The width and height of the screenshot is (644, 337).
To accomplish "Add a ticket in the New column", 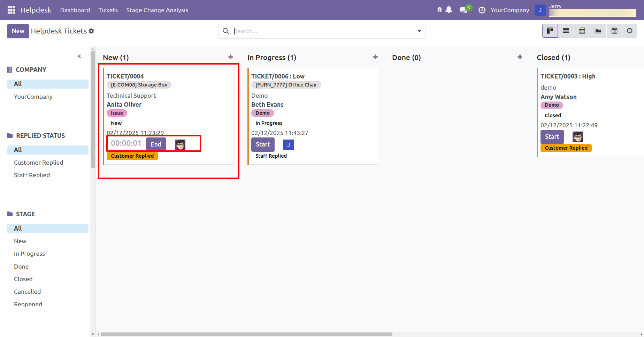I will (x=231, y=57).
